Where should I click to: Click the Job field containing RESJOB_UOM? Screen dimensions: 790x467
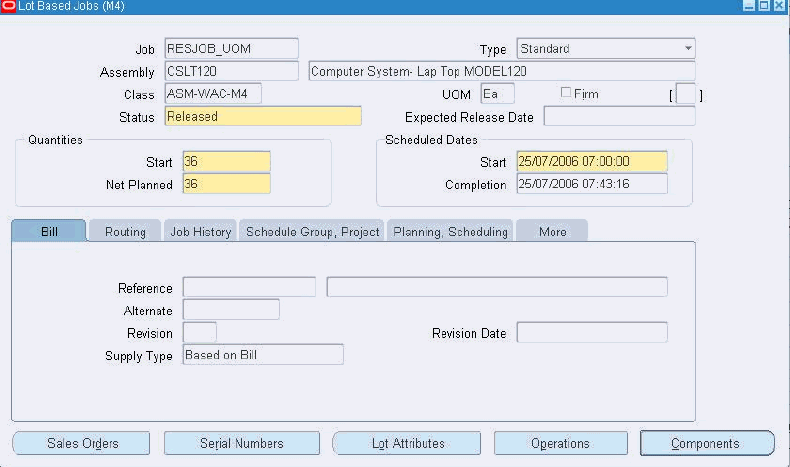[232, 48]
